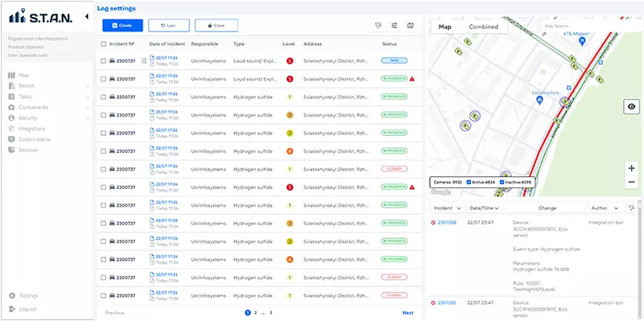Image resolution: width=644 pixels, height=321 pixels.
Task: Collapse the sidebar with the arrow beside S.T.A.N. logo
Action: pos(87,16)
